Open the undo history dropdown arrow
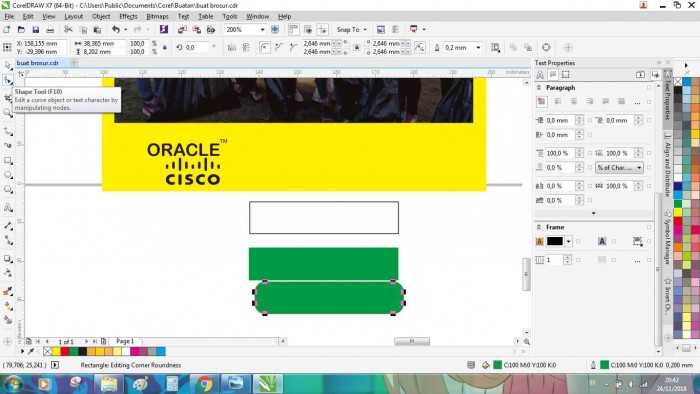Image resolution: width=700 pixels, height=394 pixels. click(125, 29)
